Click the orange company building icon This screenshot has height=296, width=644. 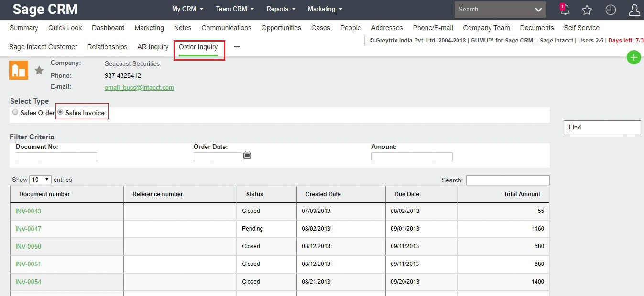(19, 70)
